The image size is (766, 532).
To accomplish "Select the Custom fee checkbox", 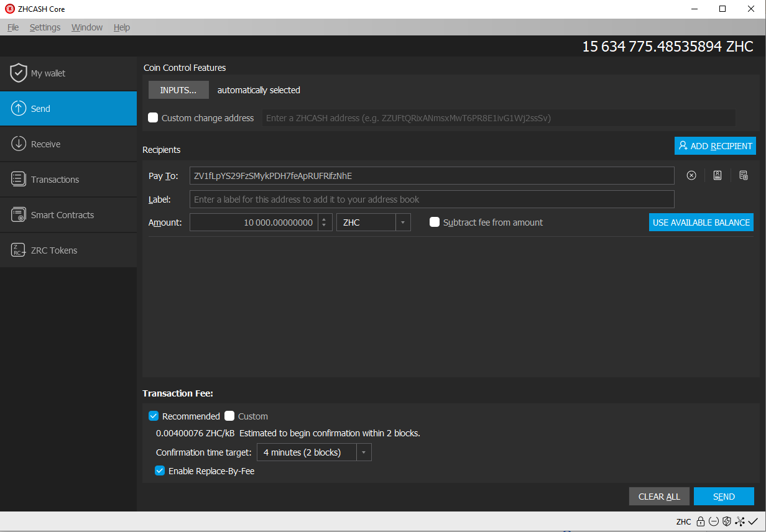I will [229, 416].
